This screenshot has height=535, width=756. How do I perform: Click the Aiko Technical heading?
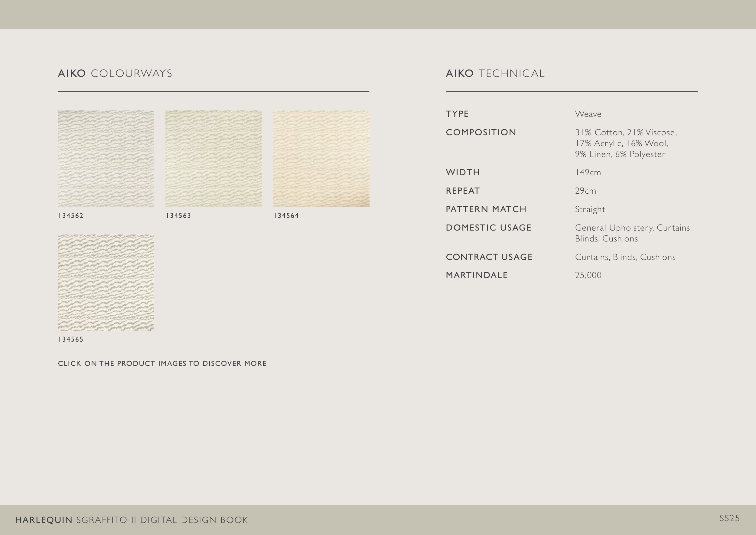coord(495,73)
